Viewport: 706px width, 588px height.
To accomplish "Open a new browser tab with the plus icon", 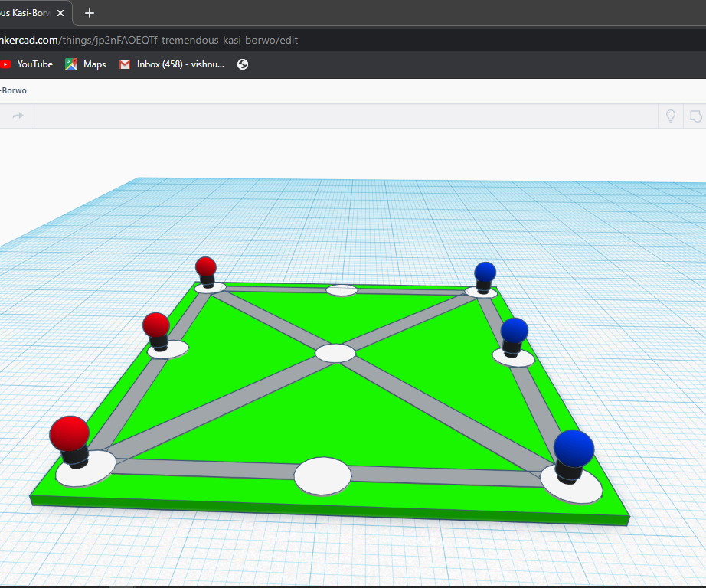I will tap(89, 13).
